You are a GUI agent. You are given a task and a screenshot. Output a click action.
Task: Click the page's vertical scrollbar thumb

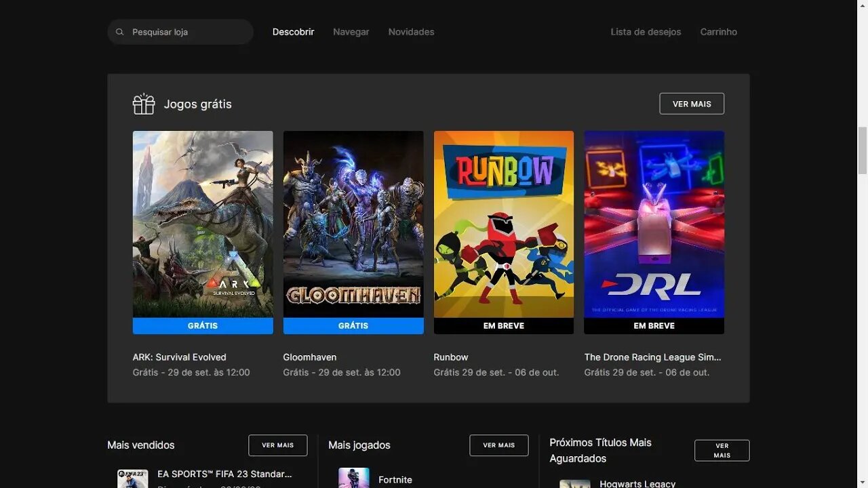tap(862, 150)
